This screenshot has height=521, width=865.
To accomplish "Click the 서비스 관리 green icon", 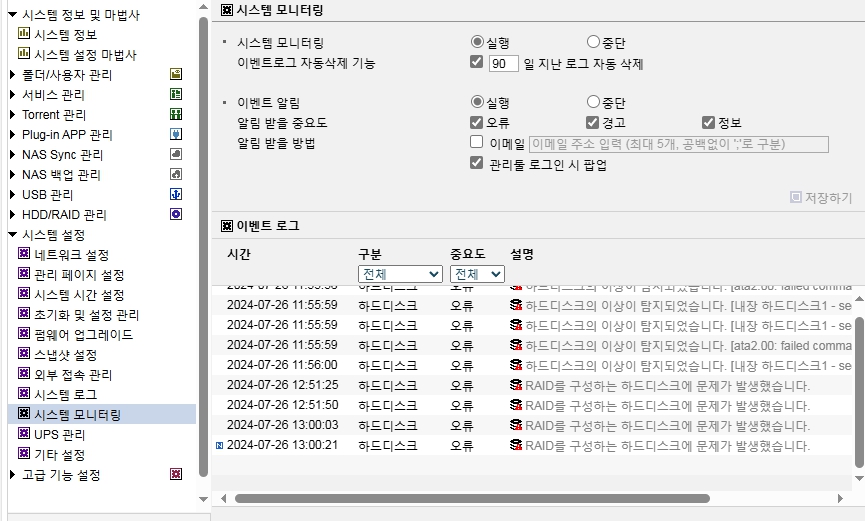I will tap(176, 94).
